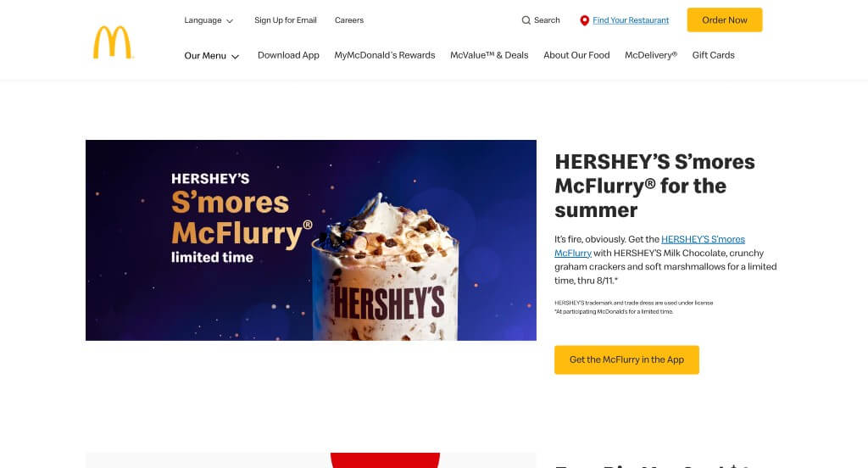
Task: Open the Our Menu dropdown arrow
Action: pos(235,57)
